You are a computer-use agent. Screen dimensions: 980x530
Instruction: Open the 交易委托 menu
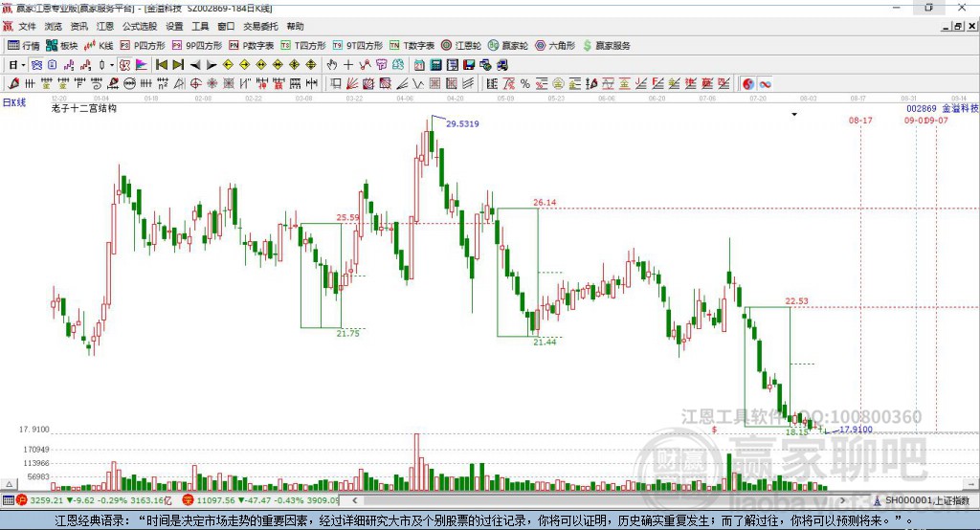pos(260,26)
